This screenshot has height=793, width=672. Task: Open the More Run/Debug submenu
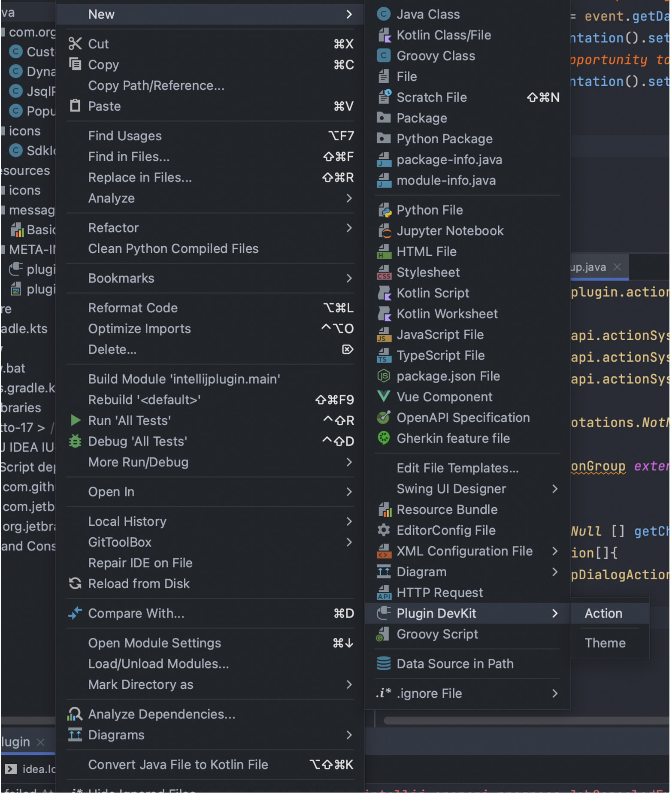click(210, 462)
